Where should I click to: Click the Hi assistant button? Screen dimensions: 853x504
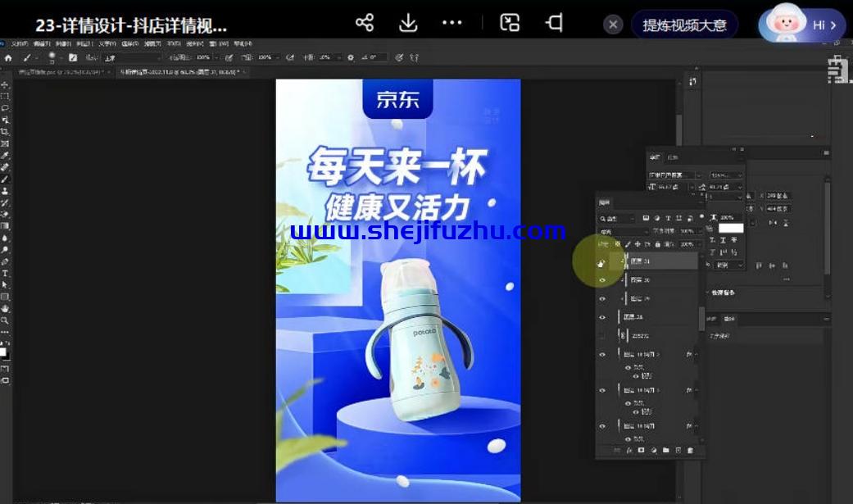[802, 25]
